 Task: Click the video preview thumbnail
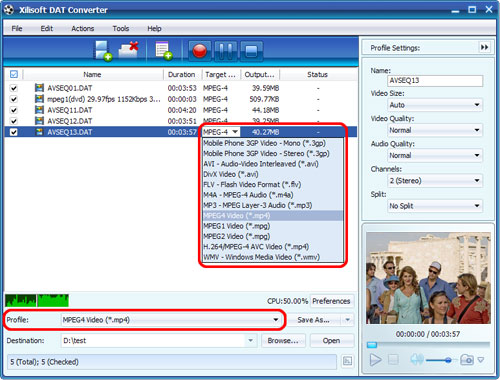(428, 278)
